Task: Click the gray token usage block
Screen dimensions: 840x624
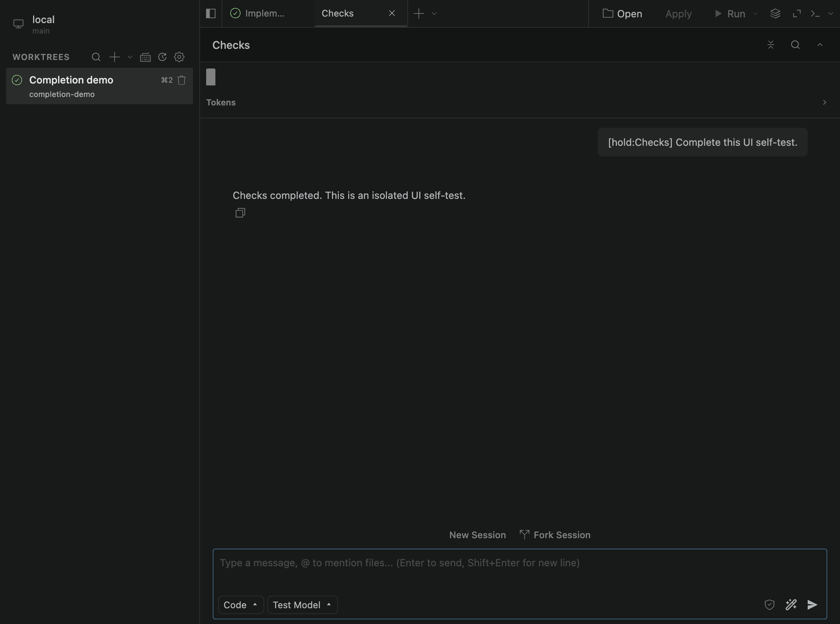Action: (211, 77)
